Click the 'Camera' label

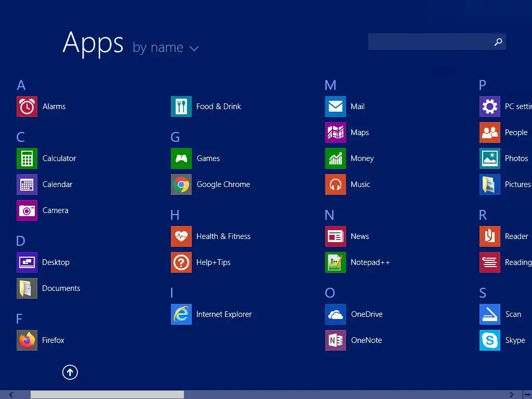point(55,210)
